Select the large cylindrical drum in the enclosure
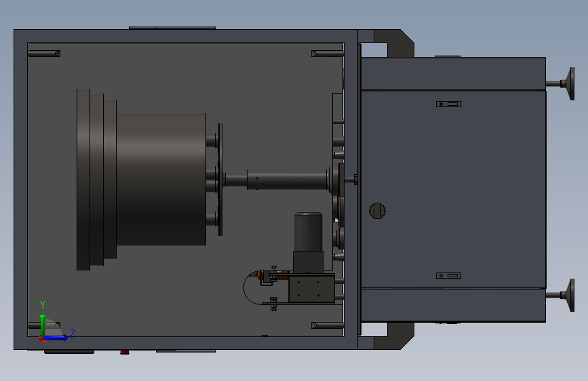 tap(161, 179)
